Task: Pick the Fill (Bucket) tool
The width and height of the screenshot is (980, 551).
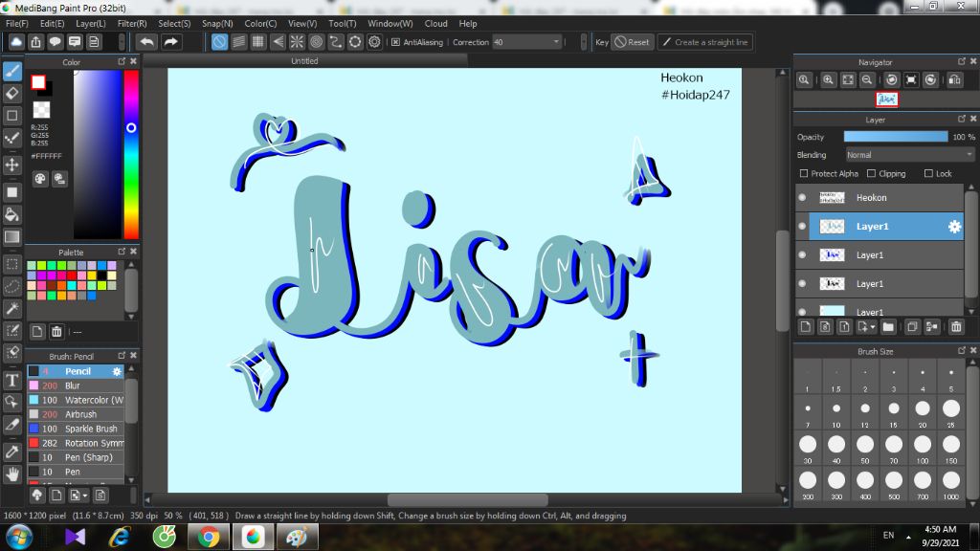Action: 11,212
